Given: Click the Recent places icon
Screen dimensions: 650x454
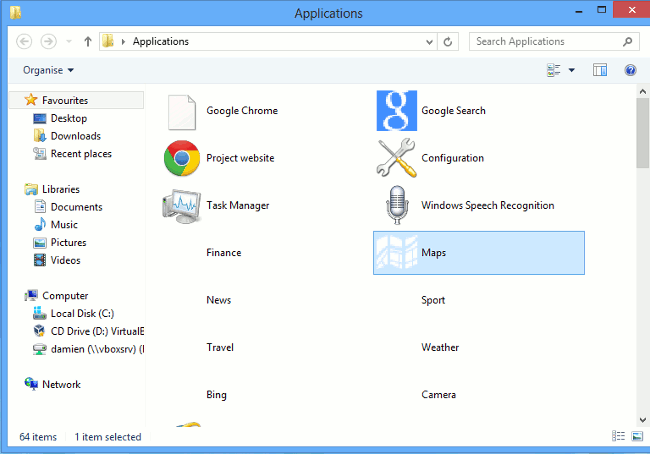Looking at the screenshot, I should (40, 153).
